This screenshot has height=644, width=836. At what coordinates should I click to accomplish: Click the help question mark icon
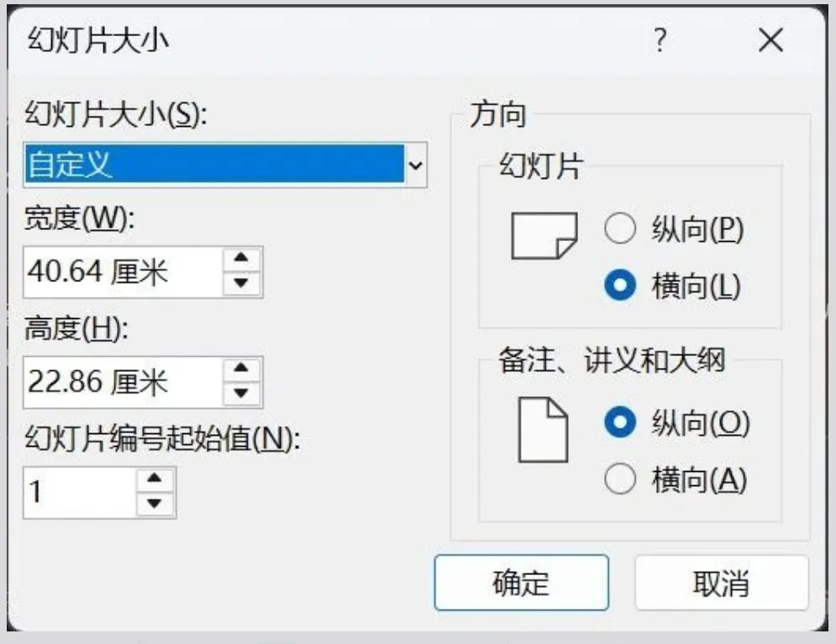[660, 39]
